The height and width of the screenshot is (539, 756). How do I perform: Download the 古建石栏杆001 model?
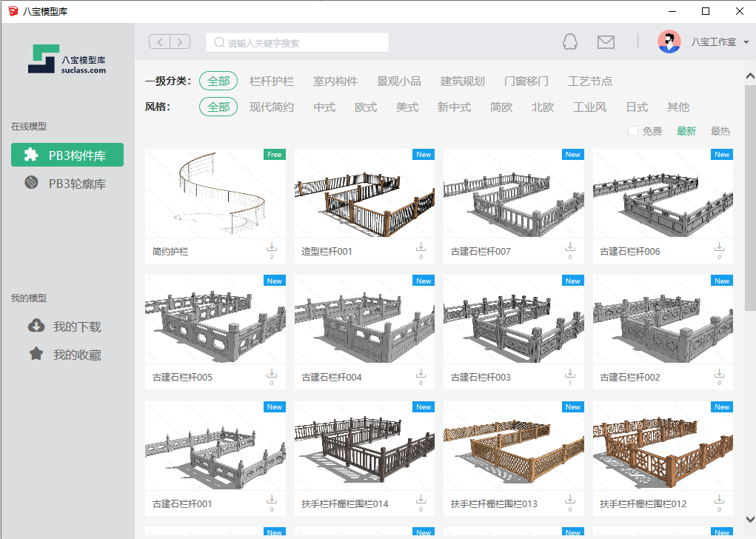pos(272,500)
